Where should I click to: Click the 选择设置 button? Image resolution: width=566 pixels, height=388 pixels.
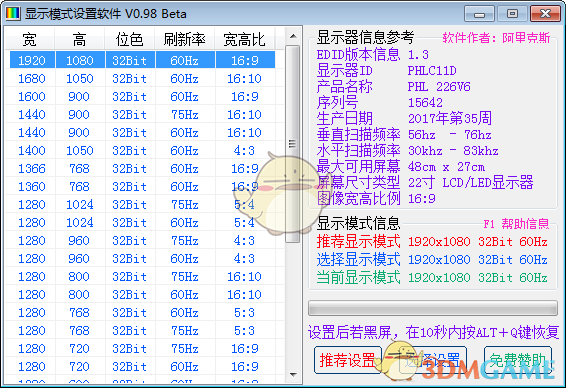tap(433, 360)
